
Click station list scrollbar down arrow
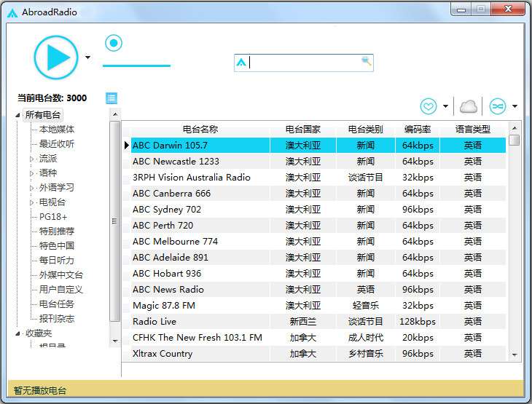click(x=515, y=355)
